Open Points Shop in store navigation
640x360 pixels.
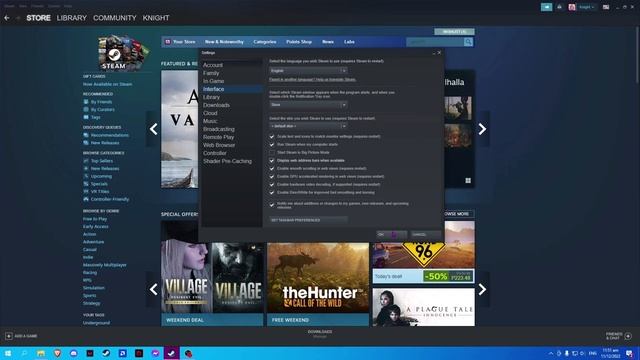299,42
